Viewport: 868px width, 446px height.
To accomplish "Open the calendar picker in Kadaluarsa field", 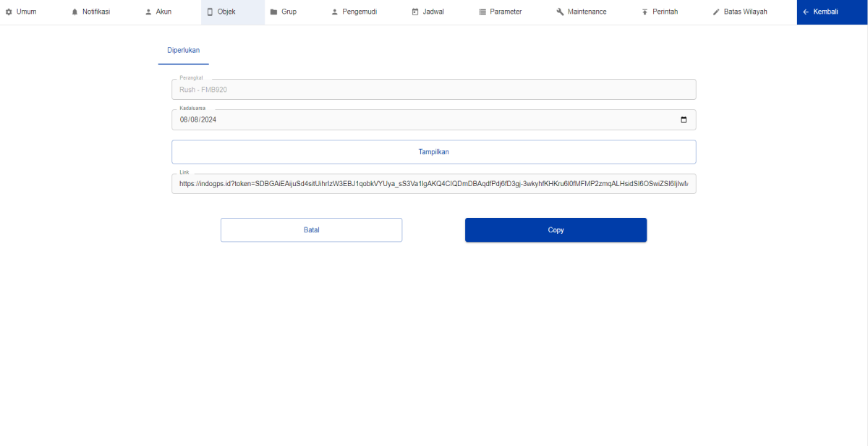I will (684, 120).
